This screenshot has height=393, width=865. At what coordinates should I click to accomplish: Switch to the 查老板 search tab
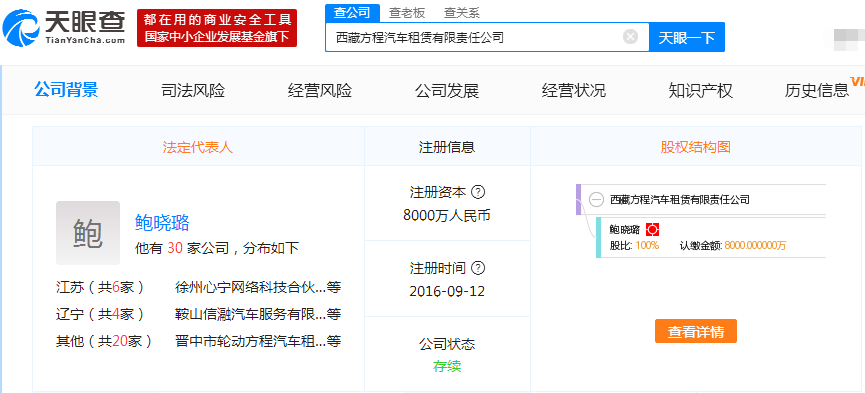(407, 12)
